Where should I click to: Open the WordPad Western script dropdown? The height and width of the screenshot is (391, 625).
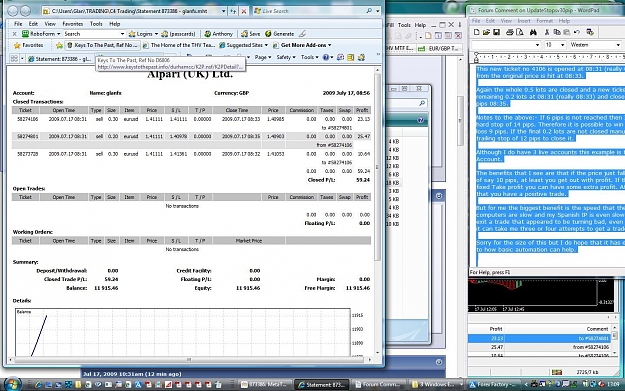pos(618,45)
